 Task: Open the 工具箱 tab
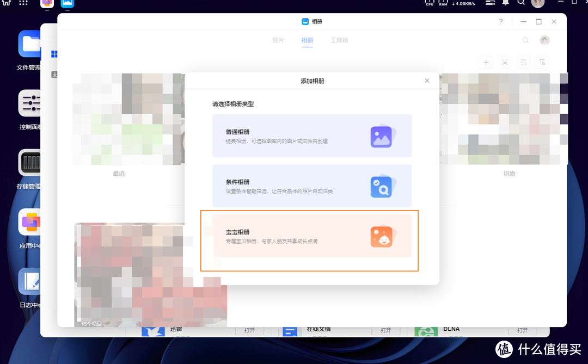pyautogui.click(x=339, y=40)
